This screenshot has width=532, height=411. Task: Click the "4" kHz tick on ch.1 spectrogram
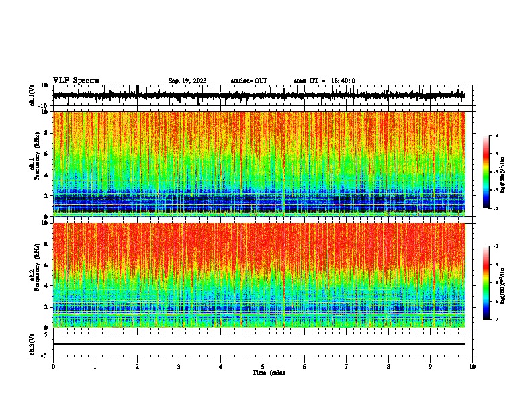pos(46,175)
